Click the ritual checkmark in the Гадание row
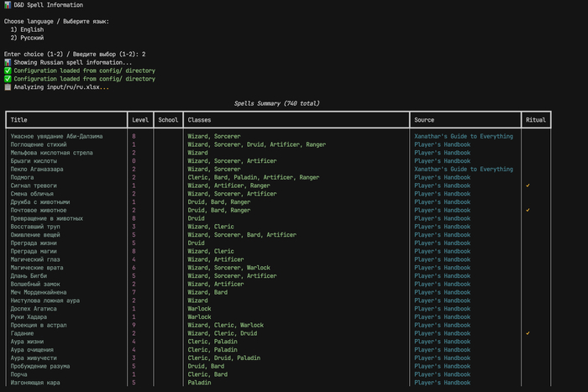The image size is (588, 392). coord(528,333)
